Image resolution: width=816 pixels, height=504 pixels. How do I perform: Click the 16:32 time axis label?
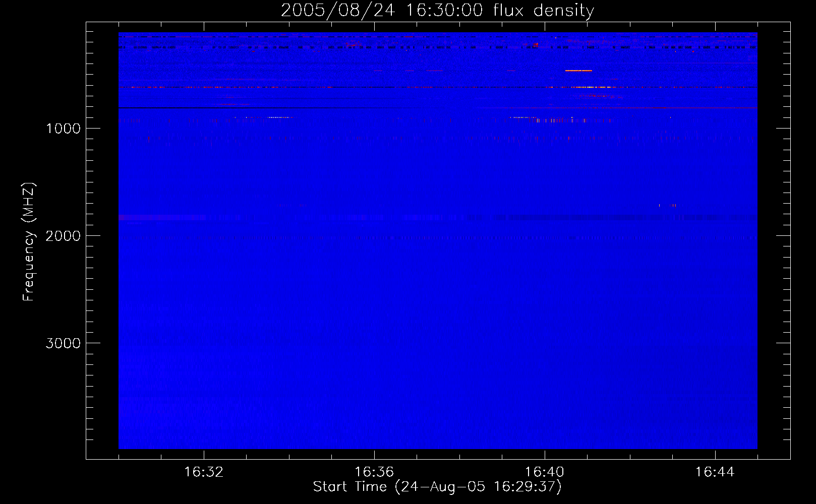pos(204,472)
